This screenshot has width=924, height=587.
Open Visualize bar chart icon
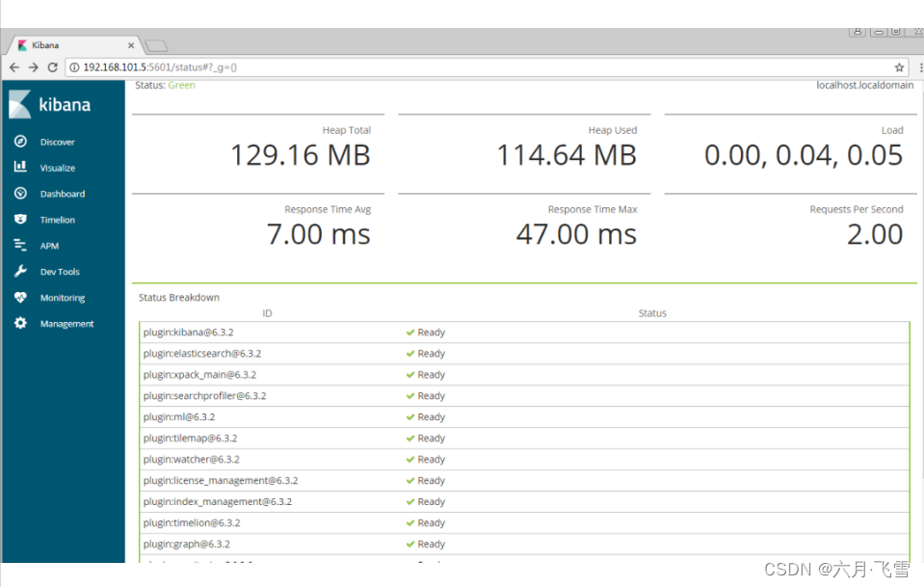click(x=20, y=167)
